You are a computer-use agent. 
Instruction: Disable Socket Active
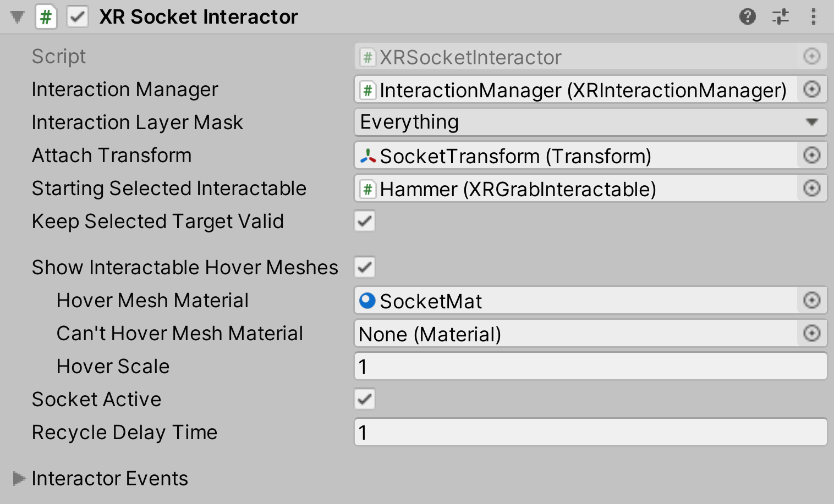coord(364,399)
